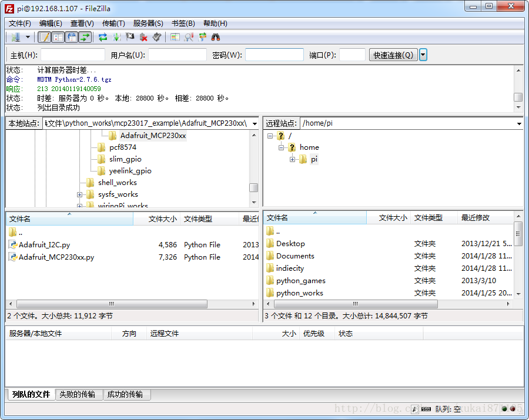Go up via remote '..' parent folder
The width and height of the screenshot is (529, 420).
[273, 231]
